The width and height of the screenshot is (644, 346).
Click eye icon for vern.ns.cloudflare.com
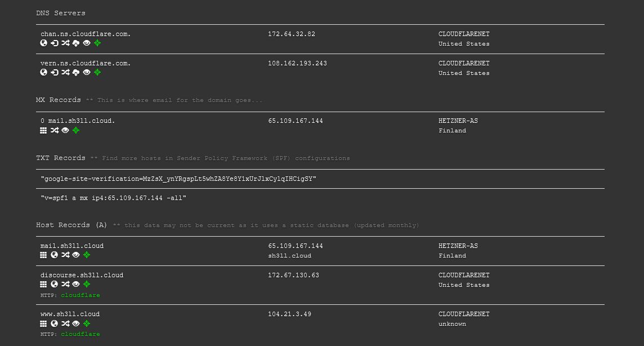pos(87,72)
